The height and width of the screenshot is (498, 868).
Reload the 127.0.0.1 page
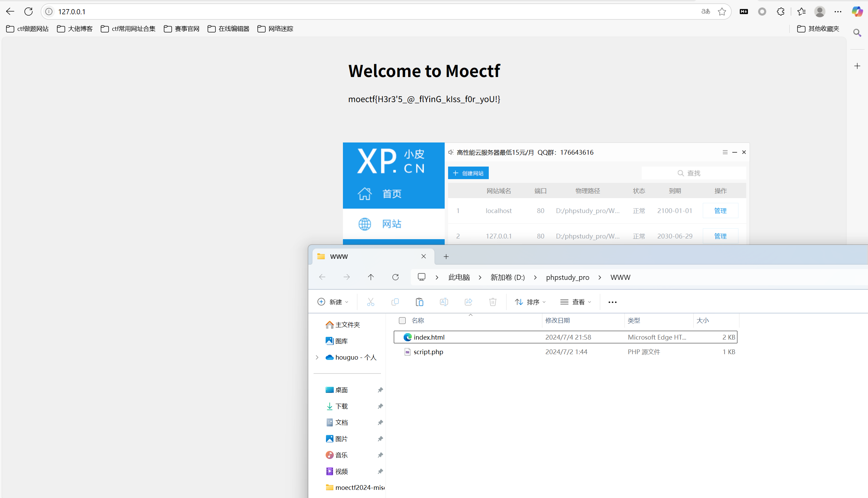(x=28, y=12)
